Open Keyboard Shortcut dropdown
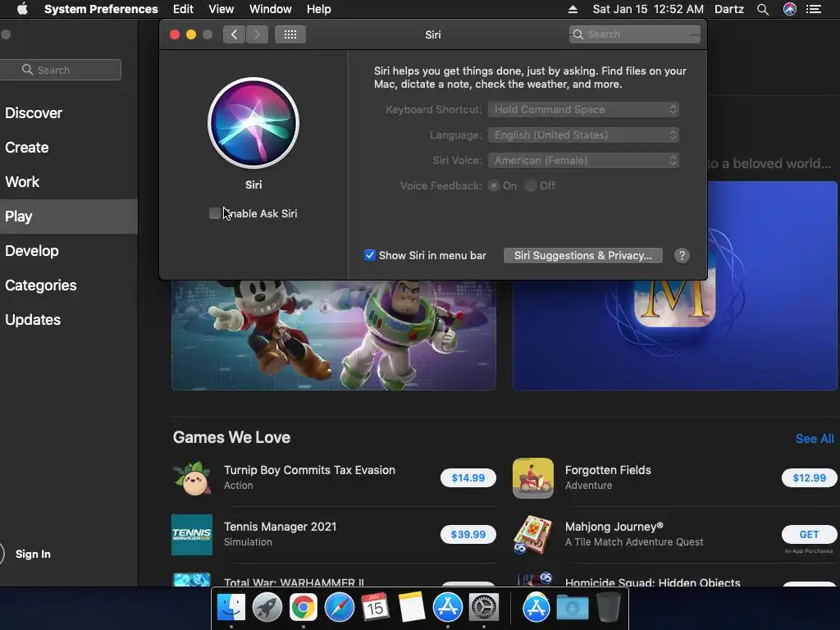This screenshot has height=630, width=840. tap(583, 109)
